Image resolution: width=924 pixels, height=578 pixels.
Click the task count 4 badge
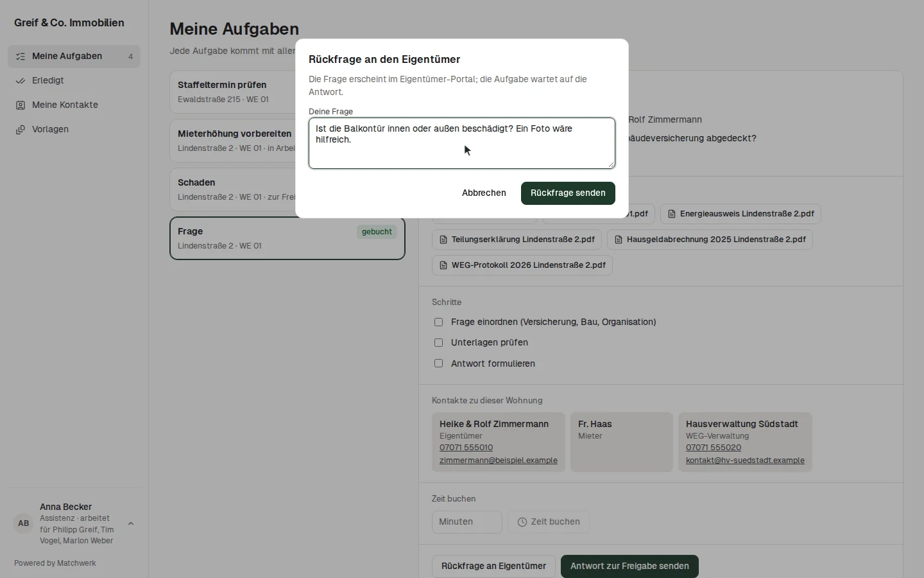point(131,57)
